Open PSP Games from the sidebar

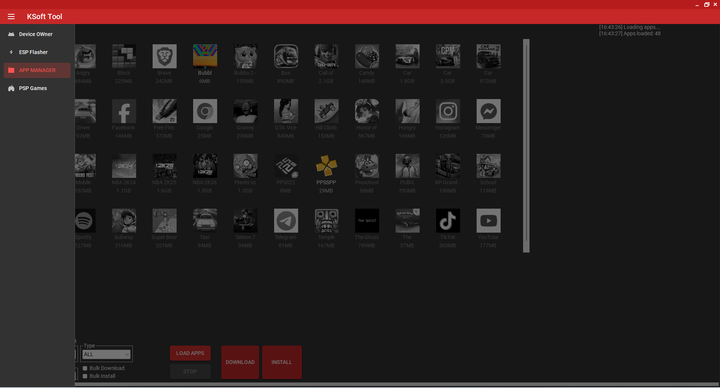click(37, 88)
